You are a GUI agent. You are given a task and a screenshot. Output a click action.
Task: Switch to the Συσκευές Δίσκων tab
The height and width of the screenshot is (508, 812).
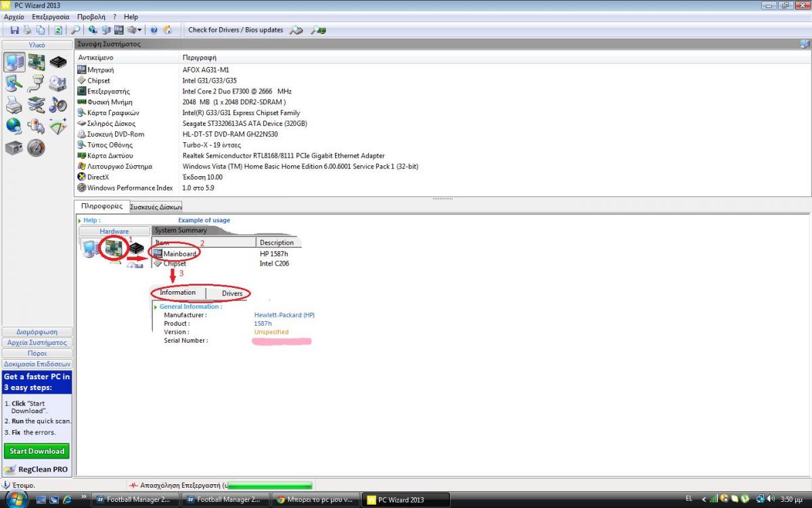pos(156,207)
